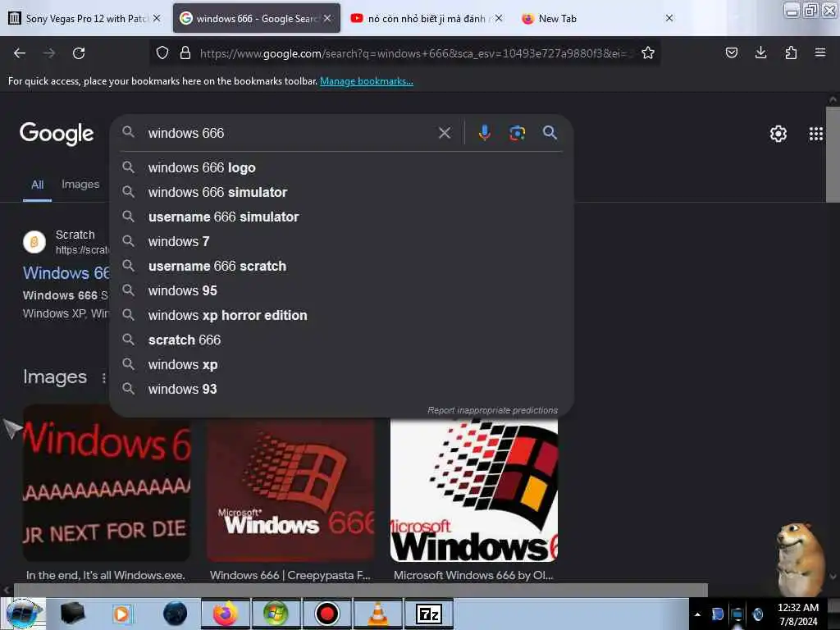Image resolution: width=840 pixels, height=630 pixels.
Task: Submit search with the blue magnifier
Action: [550, 132]
